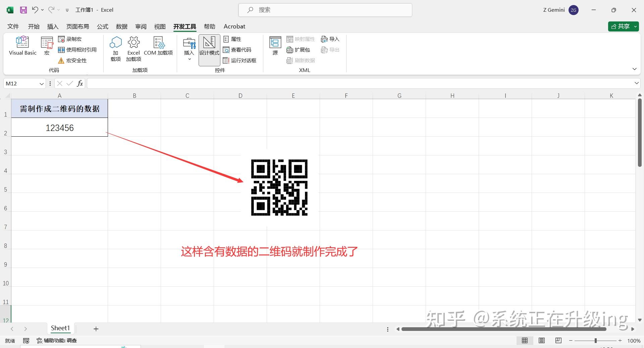Image resolution: width=644 pixels, height=348 pixels.
Task: Click the Macro recording status icon
Action: tap(26, 341)
